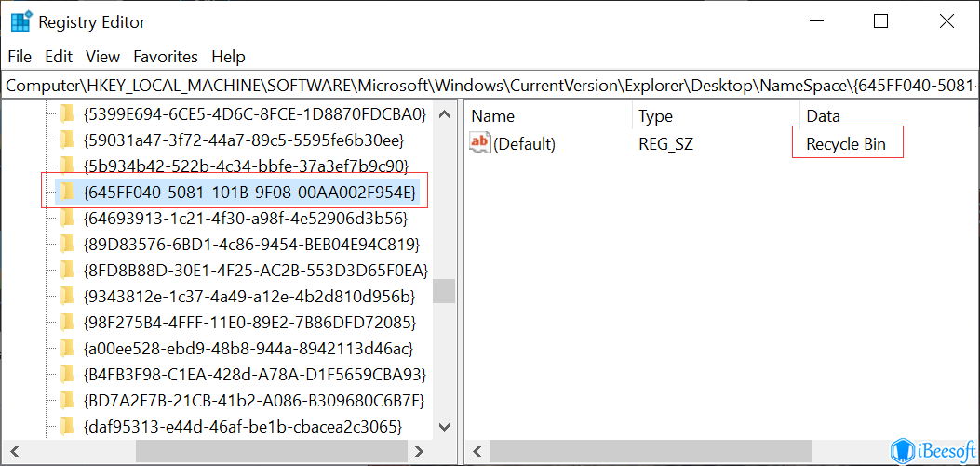The height and width of the screenshot is (466, 980).
Task: Click folder icon of {89D83576-6BD1-4c86-9454-BEB04E94C819}
Action: (67, 245)
